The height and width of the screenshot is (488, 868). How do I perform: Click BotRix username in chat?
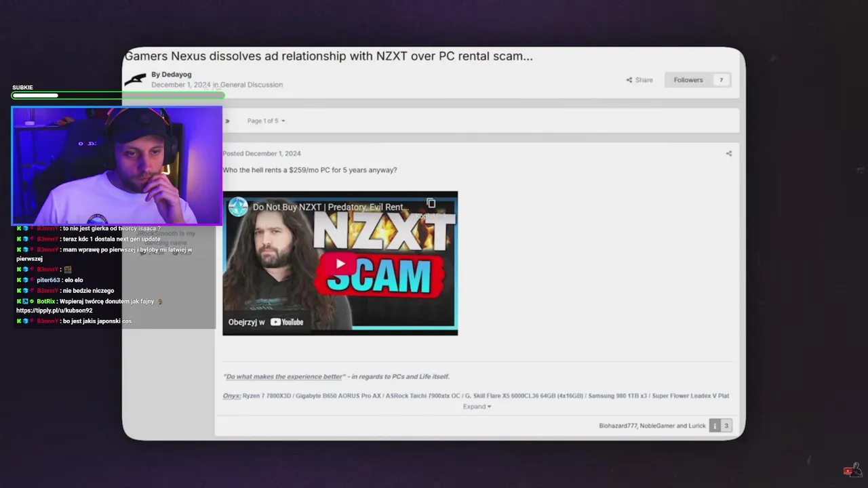point(46,301)
